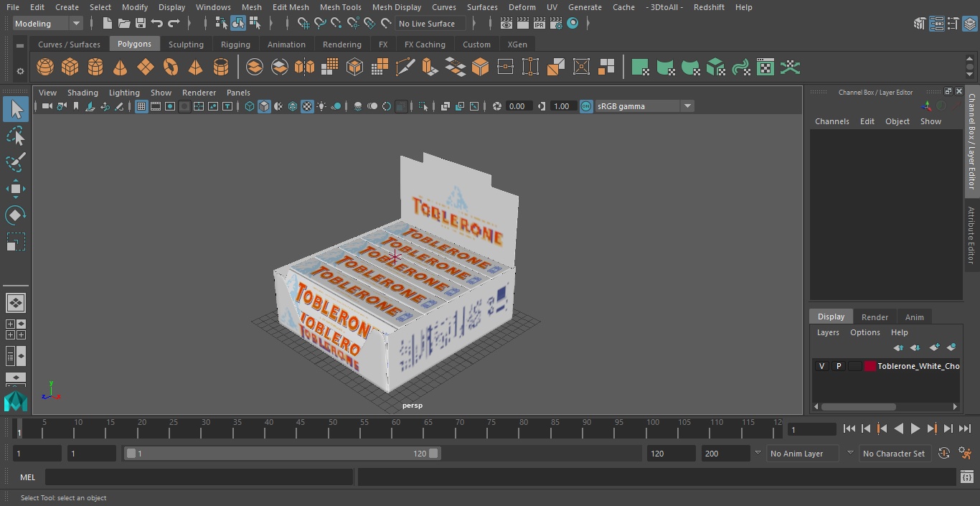This screenshot has height=506, width=980.
Task: Open the Modeling workspace dropdown
Action: coord(48,24)
